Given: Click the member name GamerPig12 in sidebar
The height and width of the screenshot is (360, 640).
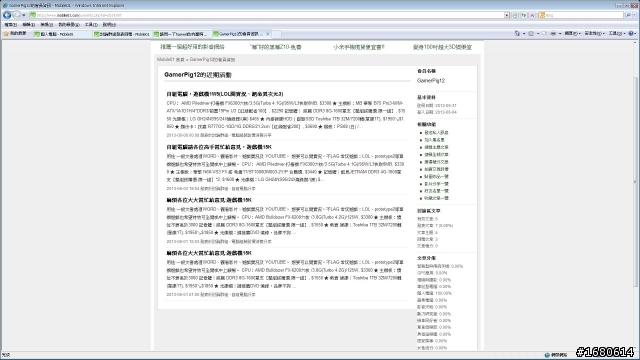Looking at the screenshot, I should [431, 81].
